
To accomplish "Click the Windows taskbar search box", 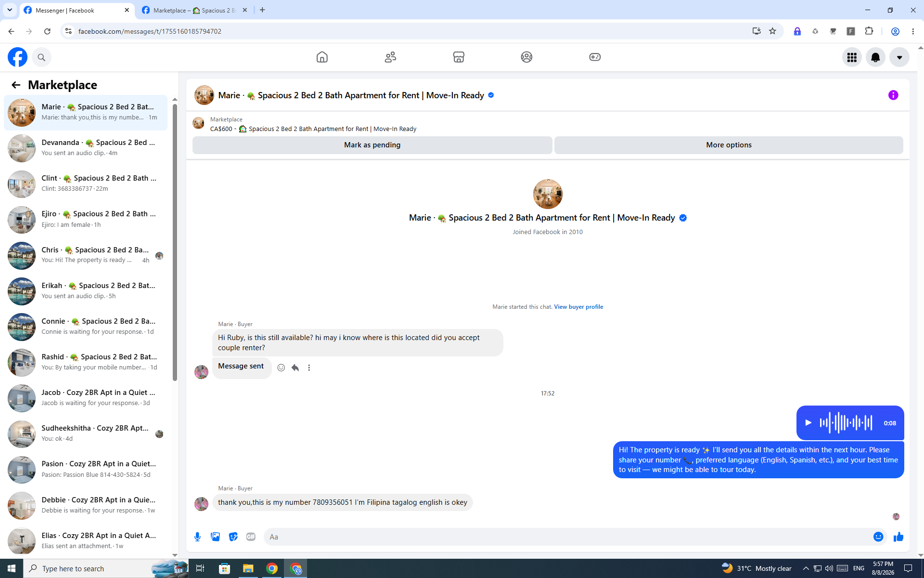I will point(106,568).
